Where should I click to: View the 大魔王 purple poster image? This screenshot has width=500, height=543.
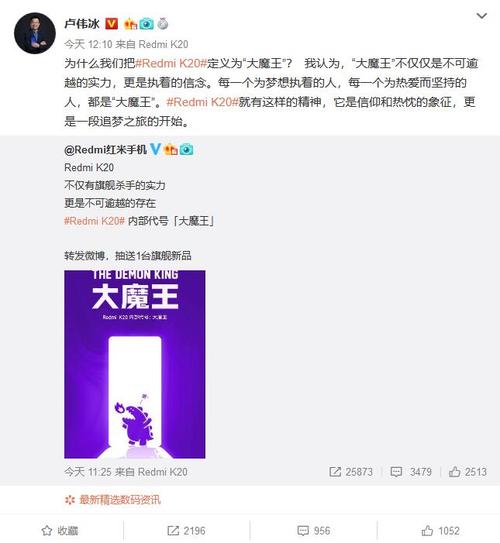pyautogui.click(x=135, y=364)
